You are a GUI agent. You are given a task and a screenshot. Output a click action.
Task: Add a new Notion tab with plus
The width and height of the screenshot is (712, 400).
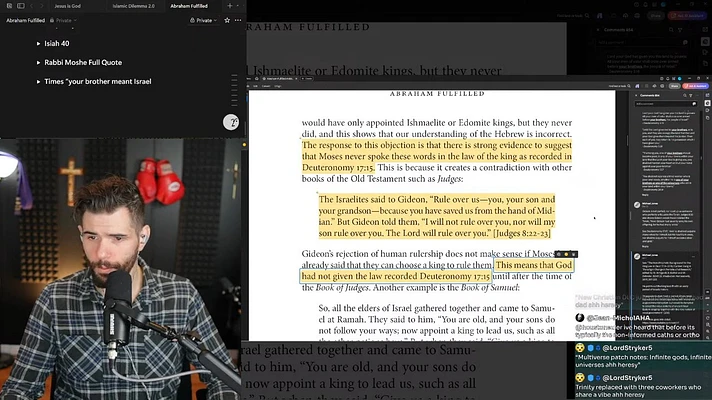[230, 6]
